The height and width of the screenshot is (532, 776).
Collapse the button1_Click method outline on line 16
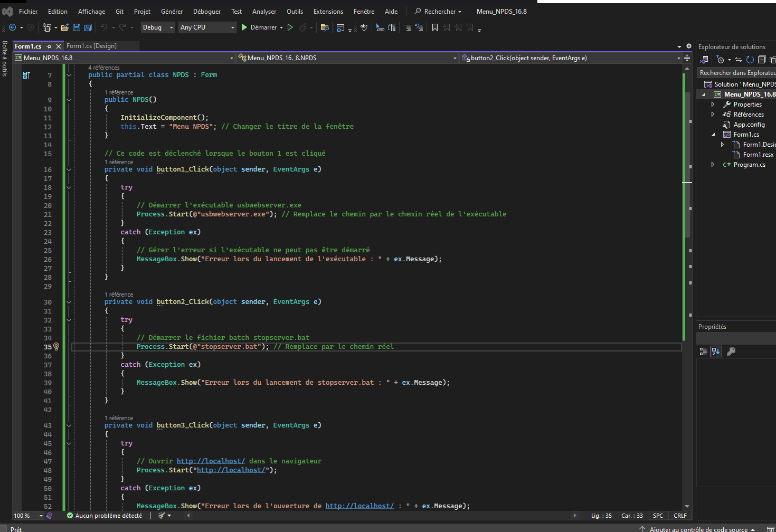click(x=69, y=169)
